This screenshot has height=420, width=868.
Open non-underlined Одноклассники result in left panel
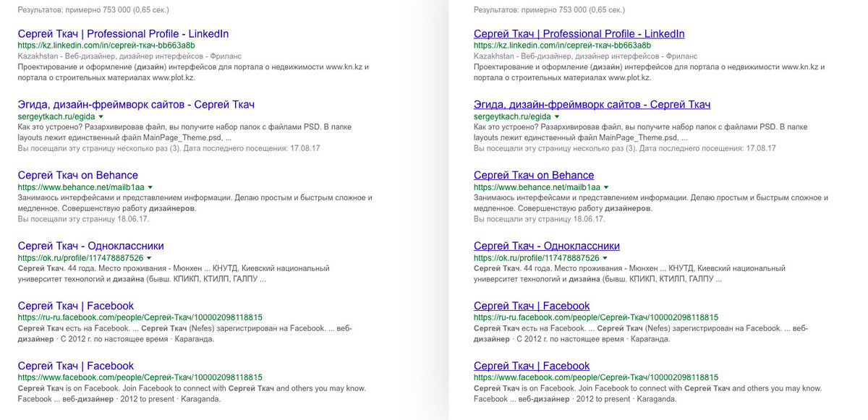90,246
